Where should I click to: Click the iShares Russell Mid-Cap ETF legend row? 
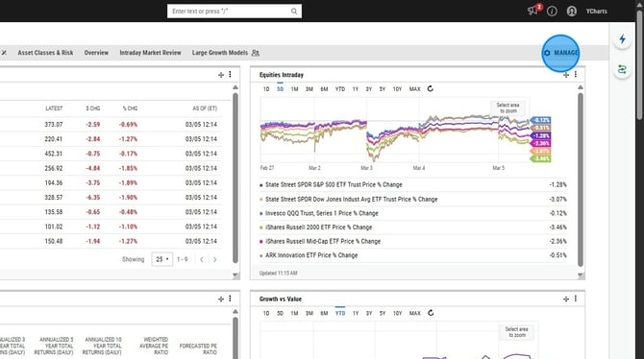click(412, 241)
